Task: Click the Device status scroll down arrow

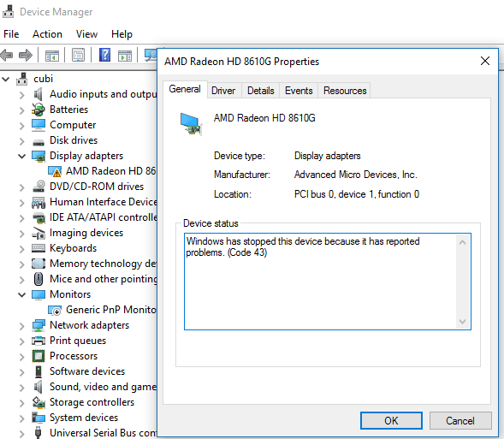Action: (x=462, y=322)
